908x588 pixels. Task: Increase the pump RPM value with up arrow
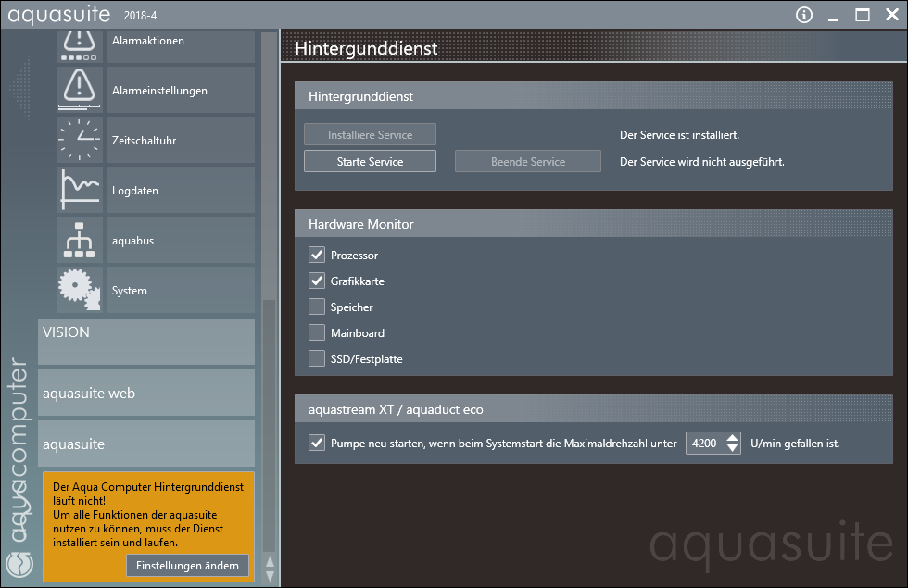(733, 438)
